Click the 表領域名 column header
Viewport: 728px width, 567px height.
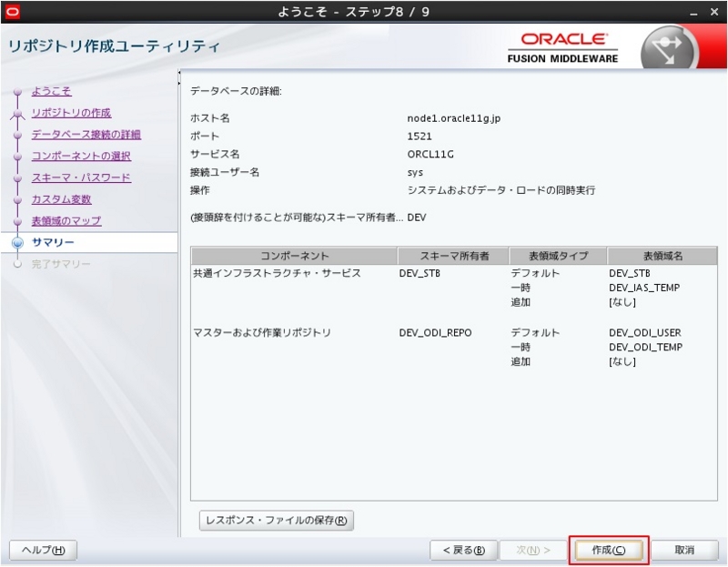pyautogui.click(x=662, y=256)
